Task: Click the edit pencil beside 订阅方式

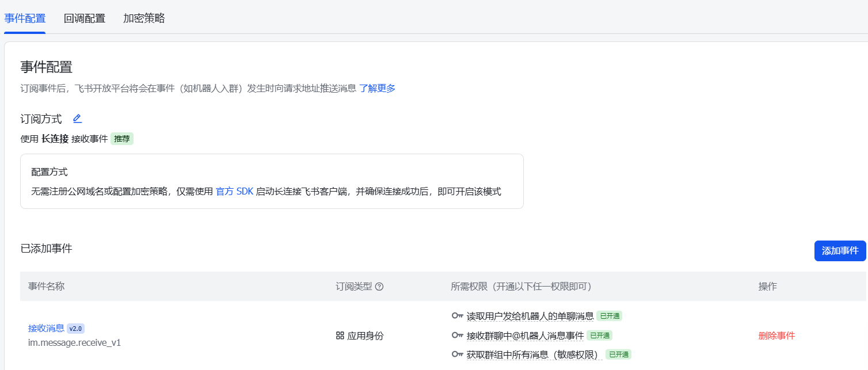Action: pos(77,118)
